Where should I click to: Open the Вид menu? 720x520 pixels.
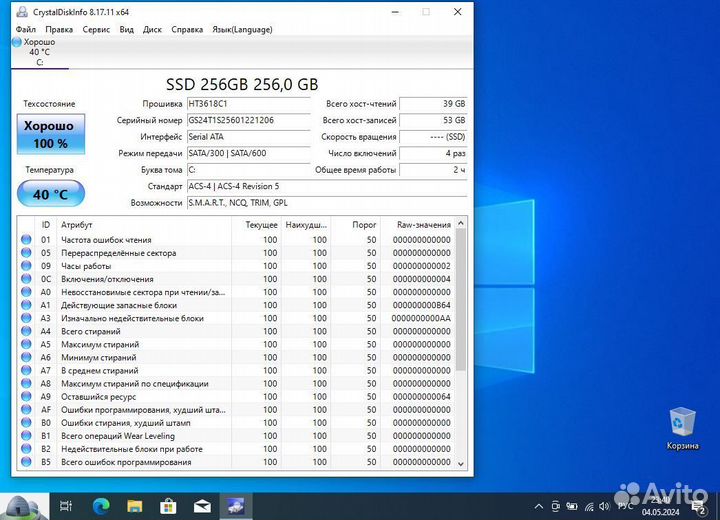[126, 29]
